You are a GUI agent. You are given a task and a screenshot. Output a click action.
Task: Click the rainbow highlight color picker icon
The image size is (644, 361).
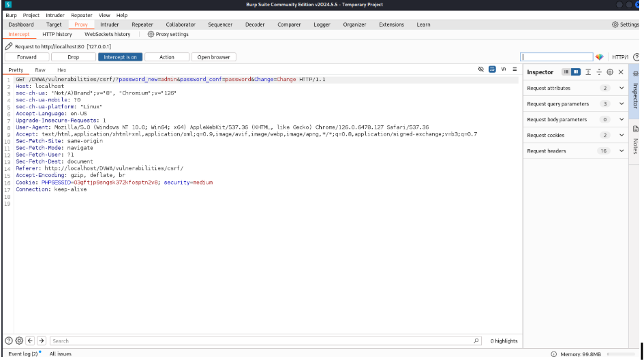pyautogui.click(x=600, y=57)
